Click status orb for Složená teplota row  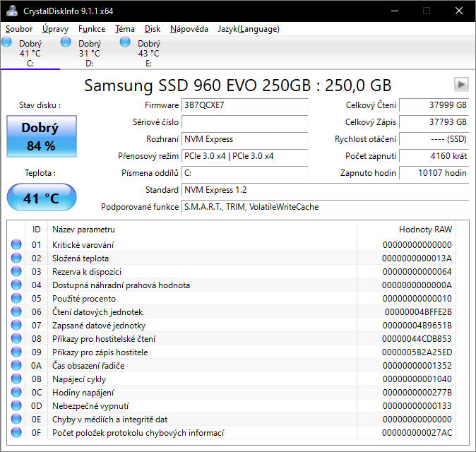[16, 258]
